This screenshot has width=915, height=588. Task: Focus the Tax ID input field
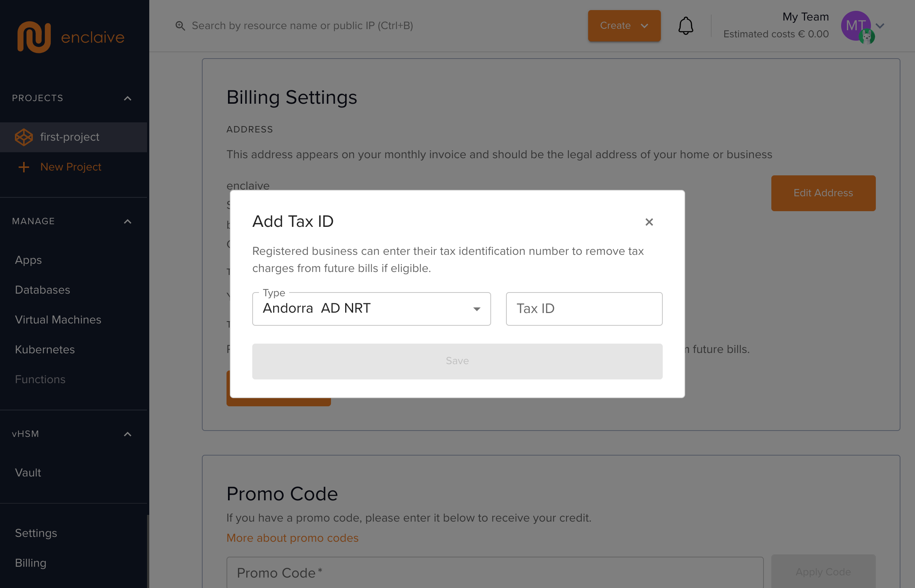(584, 309)
